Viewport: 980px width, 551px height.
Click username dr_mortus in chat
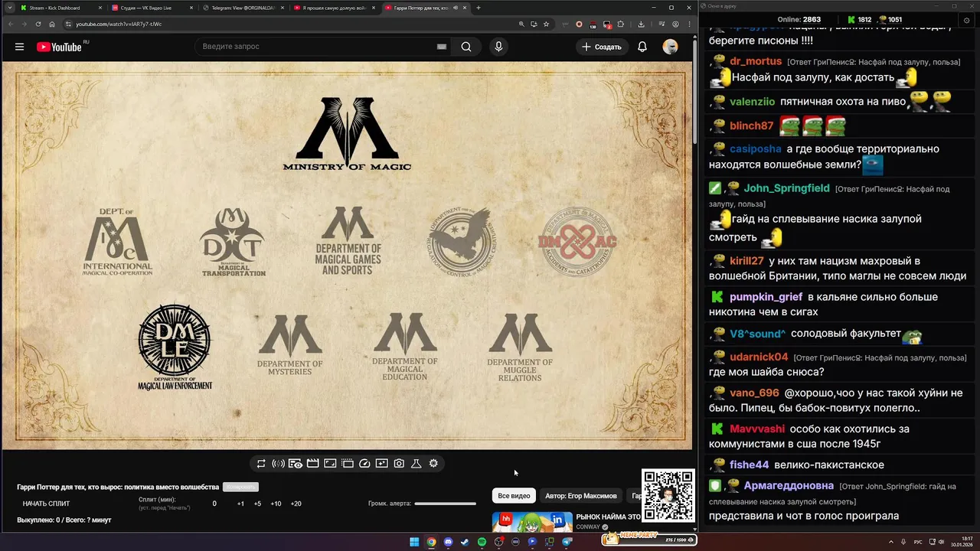click(x=756, y=61)
